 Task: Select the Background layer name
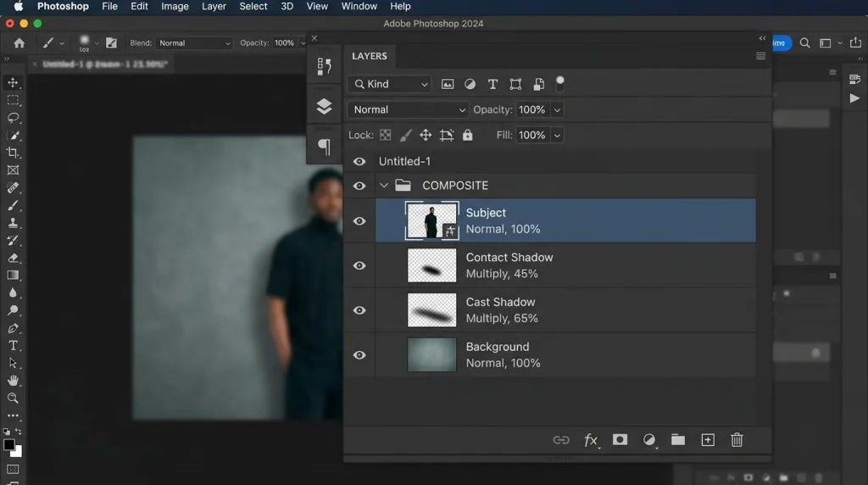coord(498,347)
